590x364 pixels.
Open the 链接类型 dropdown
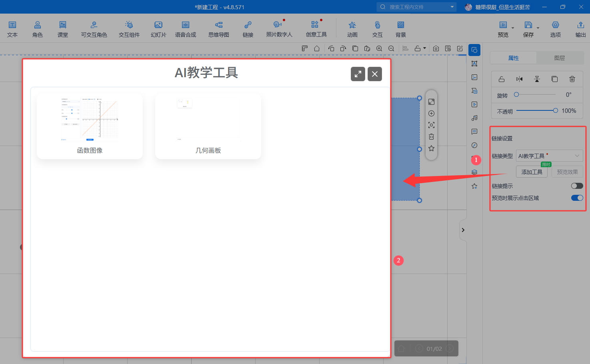pyautogui.click(x=549, y=156)
